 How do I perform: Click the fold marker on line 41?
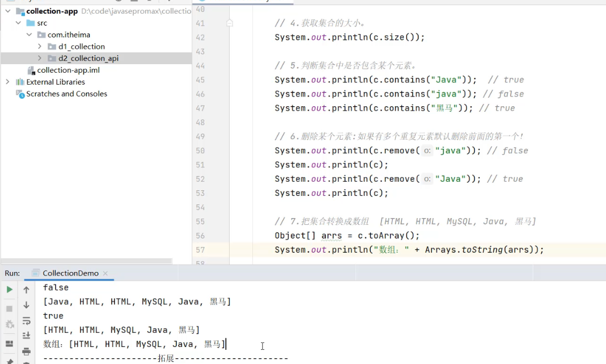pos(230,23)
